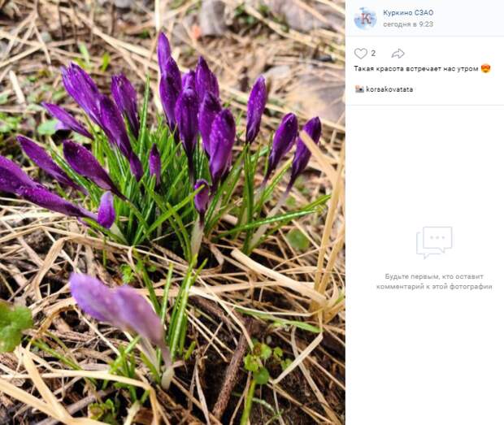Share the photo using the arrow icon
Screen dimensions: 504x425
[398, 54]
